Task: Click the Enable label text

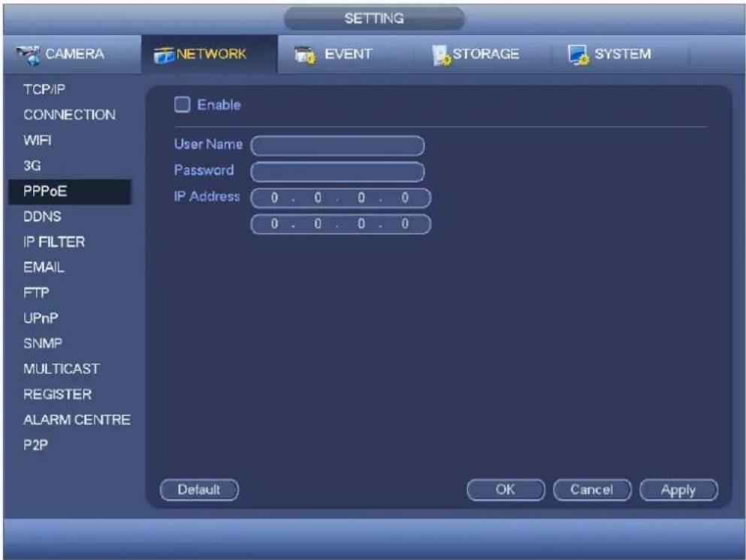Action: [x=219, y=104]
